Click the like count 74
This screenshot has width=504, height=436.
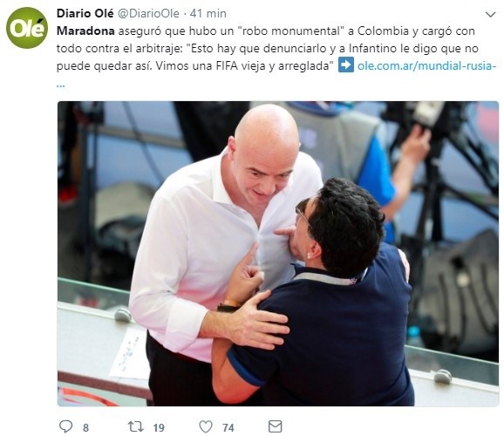[228, 427]
